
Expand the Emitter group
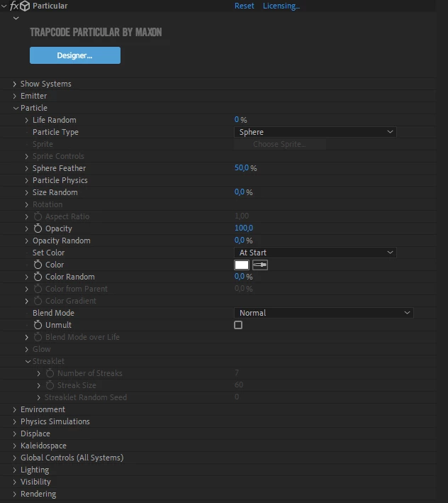15,96
